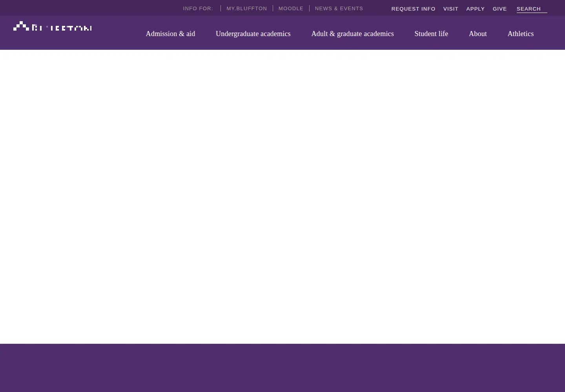Open the my.bluffton link
Viewport: 565px width, 392px height.
(x=246, y=8)
